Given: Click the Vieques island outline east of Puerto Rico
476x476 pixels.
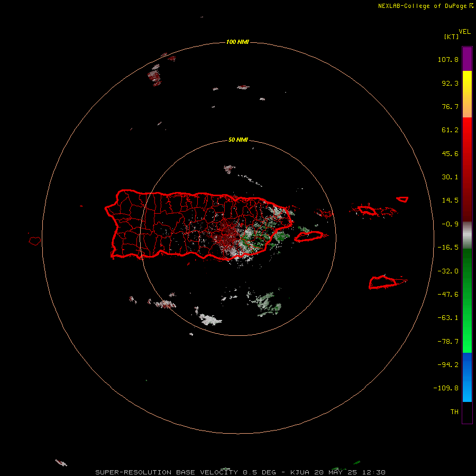Looking at the screenshot, I should [308, 236].
